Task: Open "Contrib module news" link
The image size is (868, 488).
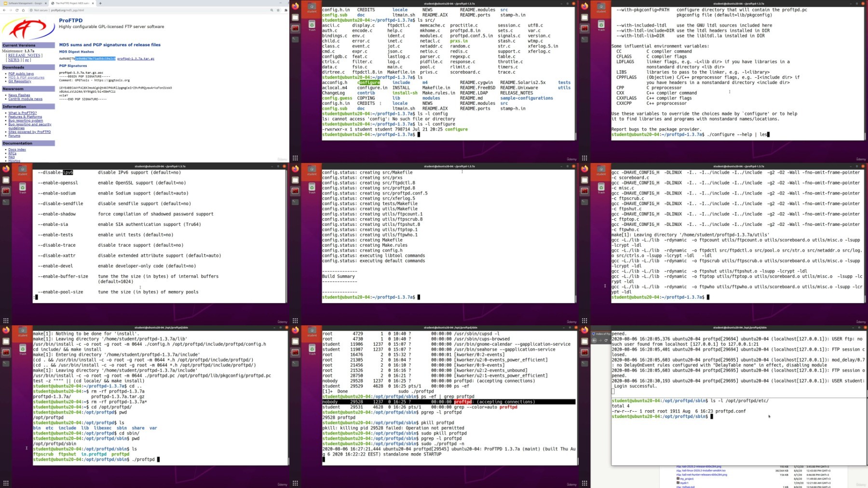Action: [x=26, y=99]
